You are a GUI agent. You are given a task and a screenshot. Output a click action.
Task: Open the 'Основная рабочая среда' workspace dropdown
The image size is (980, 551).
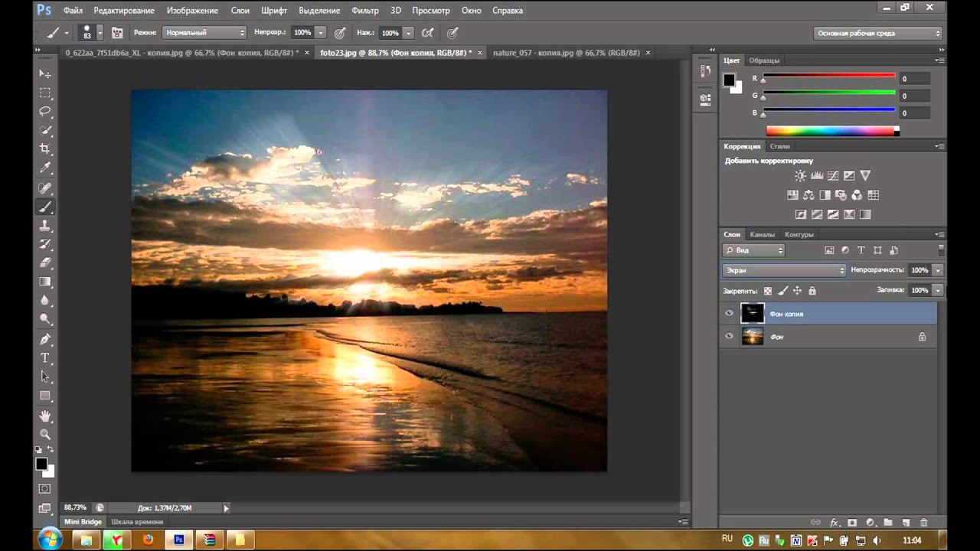point(877,33)
